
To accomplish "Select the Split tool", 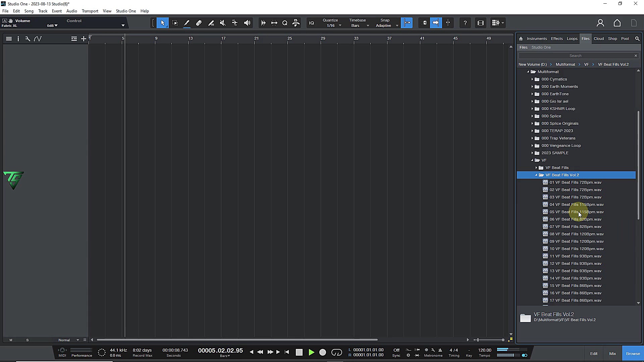I will (187, 23).
